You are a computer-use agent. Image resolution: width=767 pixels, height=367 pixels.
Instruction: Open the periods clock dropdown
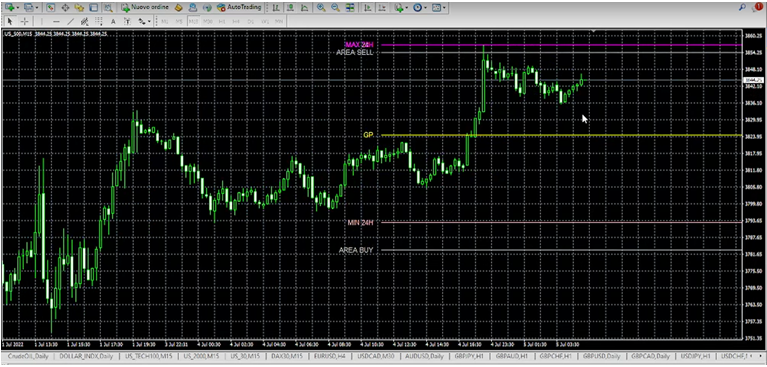point(420,8)
